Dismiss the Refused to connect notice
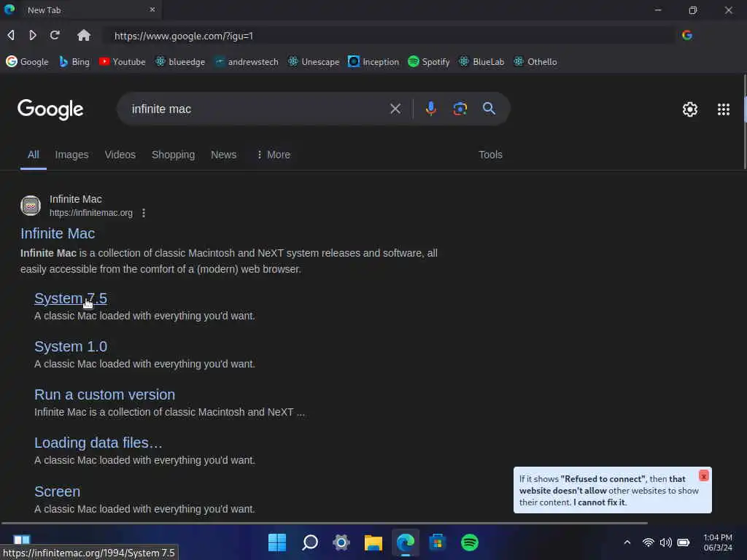The width and height of the screenshot is (747, 560). tap(704, 475)
